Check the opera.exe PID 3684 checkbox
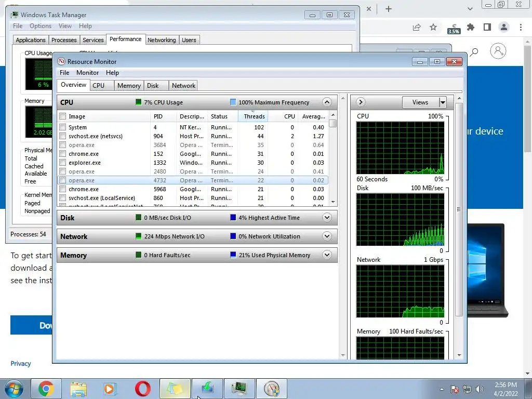This screenshot has height=399, width=532. point(62,145)
